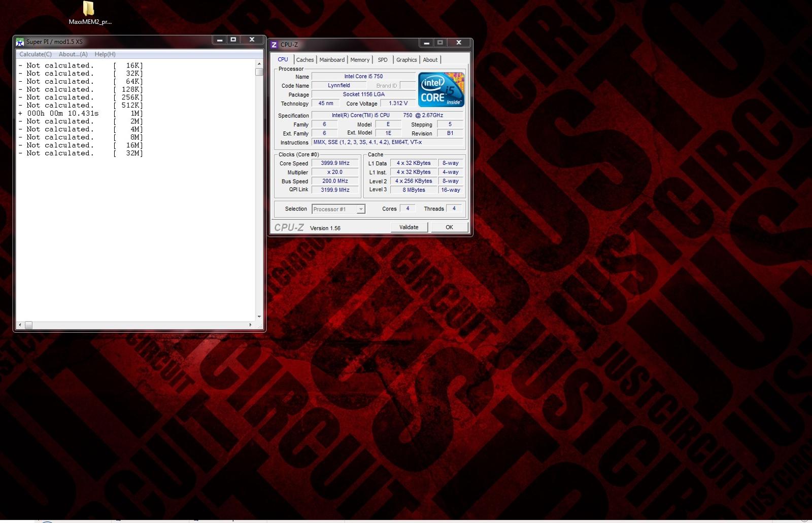Click the Instructions field text
Image resolution: width=812 pixels, height=523 pixels.
(387, 143)
